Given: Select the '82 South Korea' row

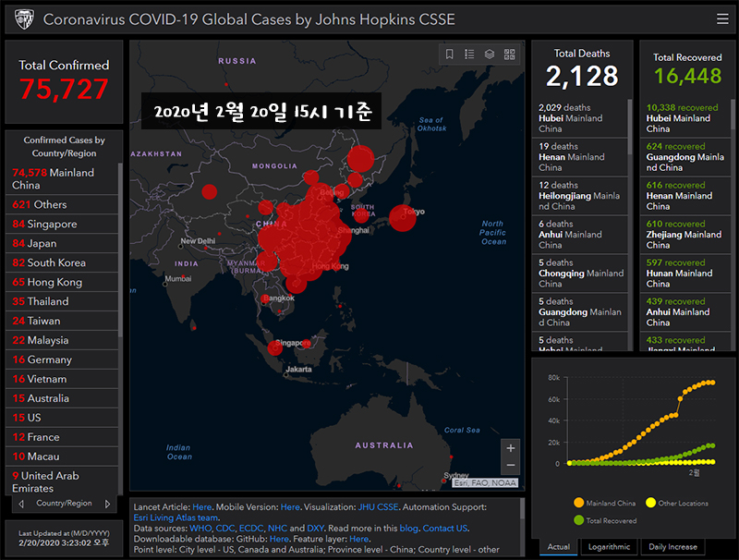Looking at the screenshot, I should pyautogui.click(x=62, y=262).
